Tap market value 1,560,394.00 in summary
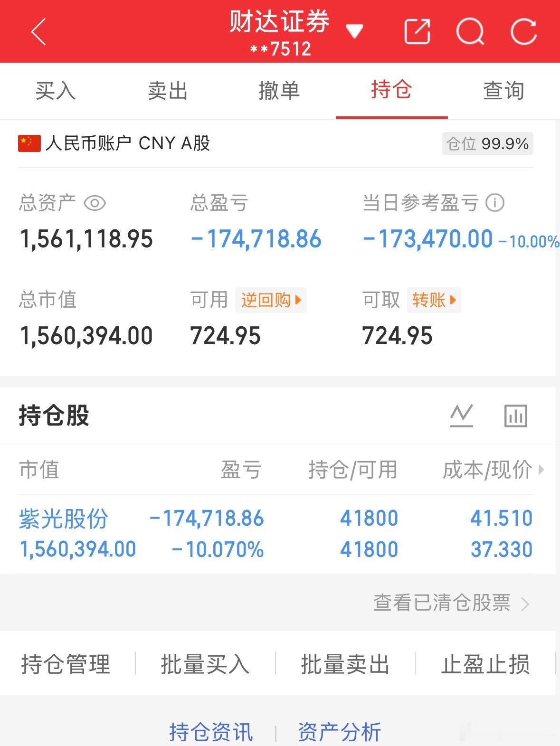The width and height of the screenshot is (560, 746). point(86,336)
